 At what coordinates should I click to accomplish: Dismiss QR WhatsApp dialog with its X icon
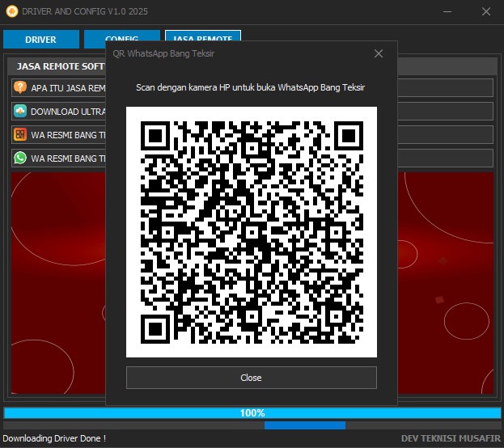click(x=379, y=53)
